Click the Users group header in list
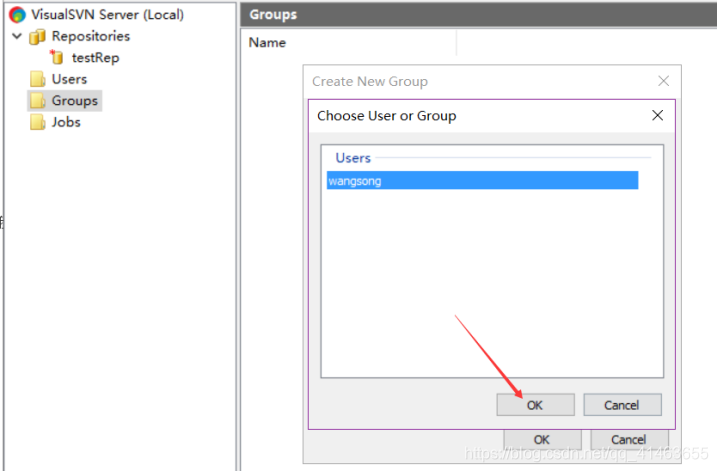718x472 pixels. [x=353, y=158]
